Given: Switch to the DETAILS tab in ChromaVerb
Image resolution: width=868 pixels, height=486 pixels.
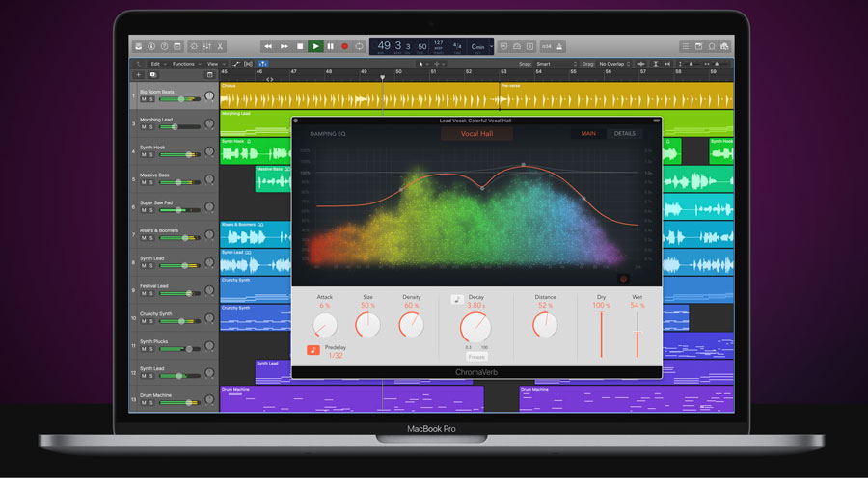Looking at the screenshot, I should [625, 134].
